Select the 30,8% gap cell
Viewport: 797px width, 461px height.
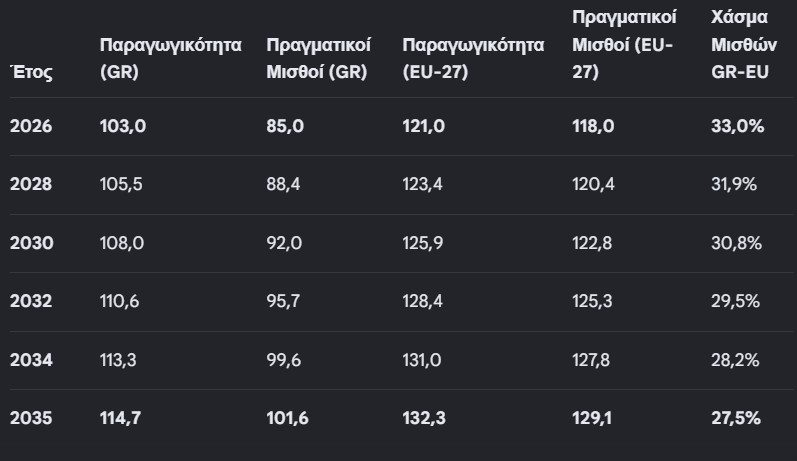[737, 243]
